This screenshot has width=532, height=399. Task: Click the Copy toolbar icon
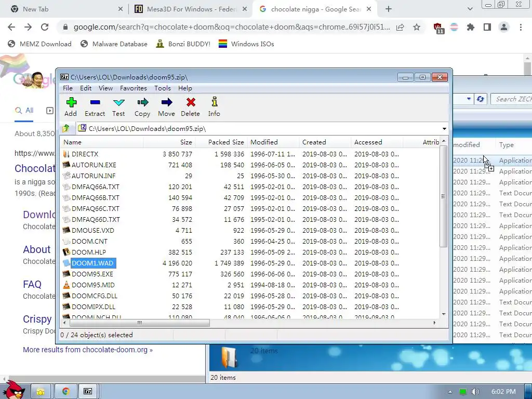tap(142, 107)
